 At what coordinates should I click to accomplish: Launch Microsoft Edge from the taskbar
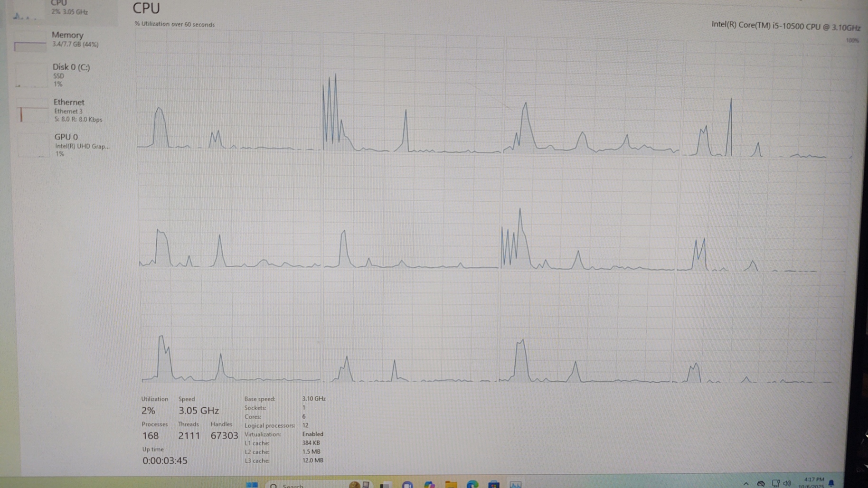[472, 484]
